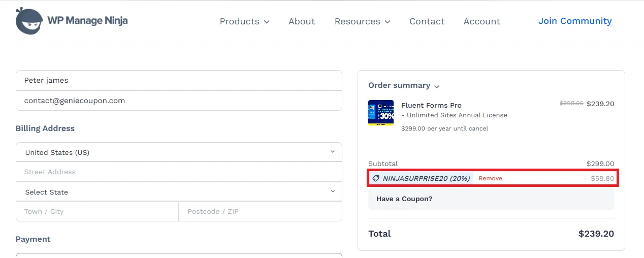The image size is (644, 258).
Task: Click the Payment heading
Action: [x=33, y=239]
